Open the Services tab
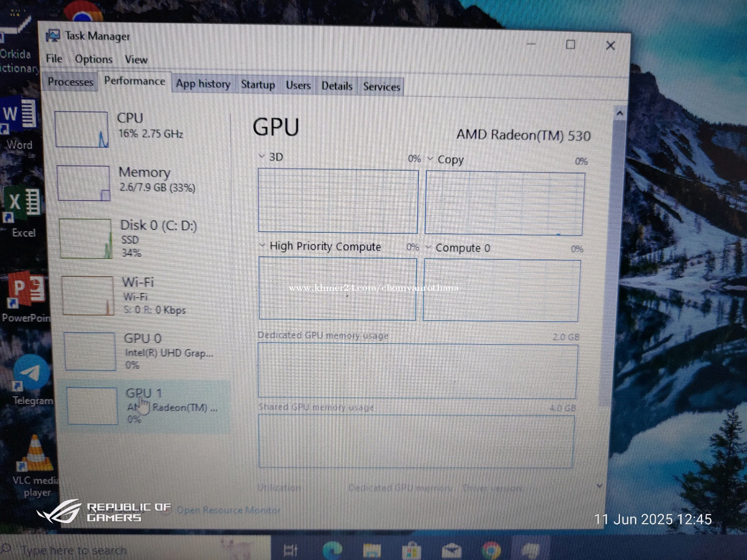The image size is (747, 560). [381, 86]
